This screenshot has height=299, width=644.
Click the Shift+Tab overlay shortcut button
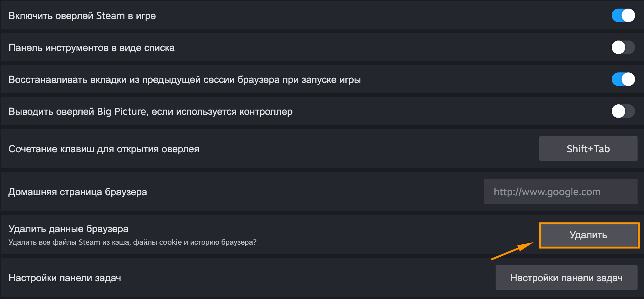pyautogui.click(x=588, y=149)
